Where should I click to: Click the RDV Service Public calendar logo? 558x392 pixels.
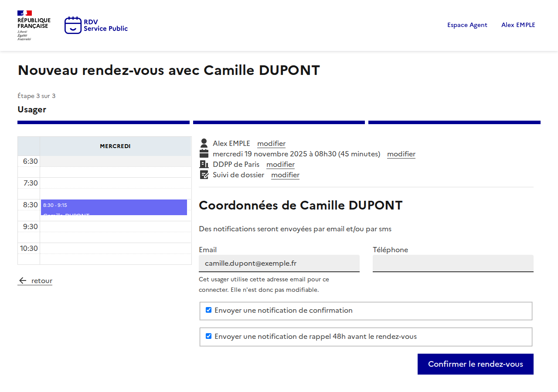tap(73, 25)
